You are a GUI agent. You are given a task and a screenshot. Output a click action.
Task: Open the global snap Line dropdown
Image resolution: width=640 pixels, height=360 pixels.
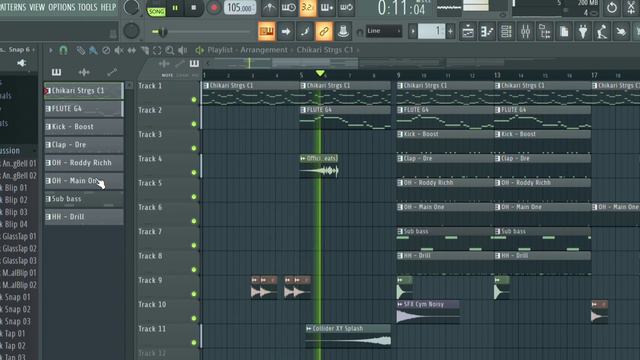384,31
